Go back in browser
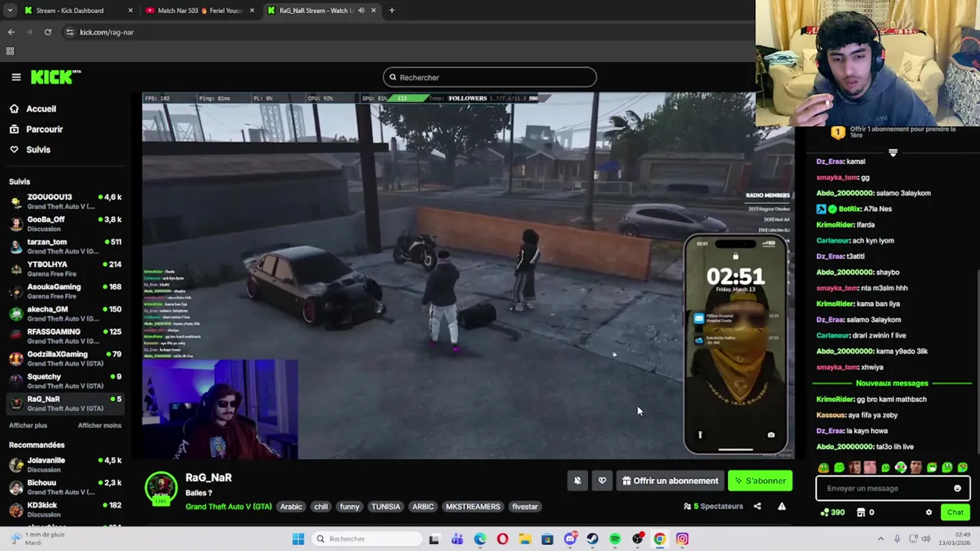The height and width of the screenshot is (551, 980). point(11,32)
